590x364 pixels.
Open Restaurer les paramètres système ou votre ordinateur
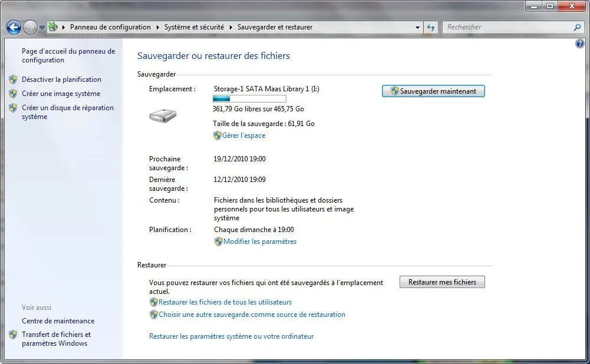pos(232,336)
